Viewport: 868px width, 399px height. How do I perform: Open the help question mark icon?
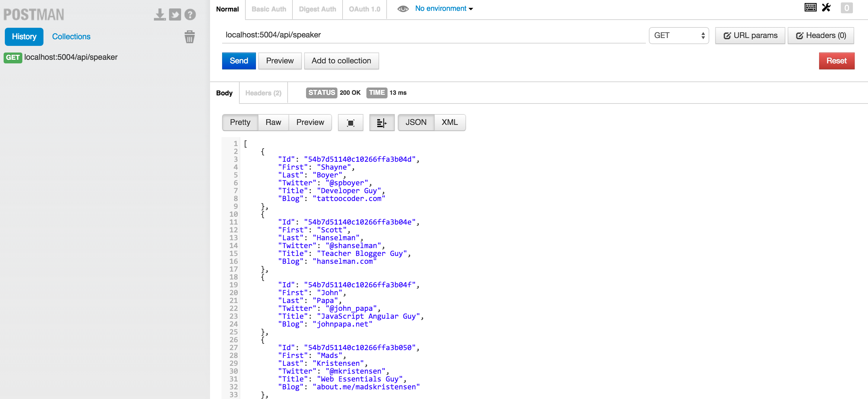tap(190, 14)
